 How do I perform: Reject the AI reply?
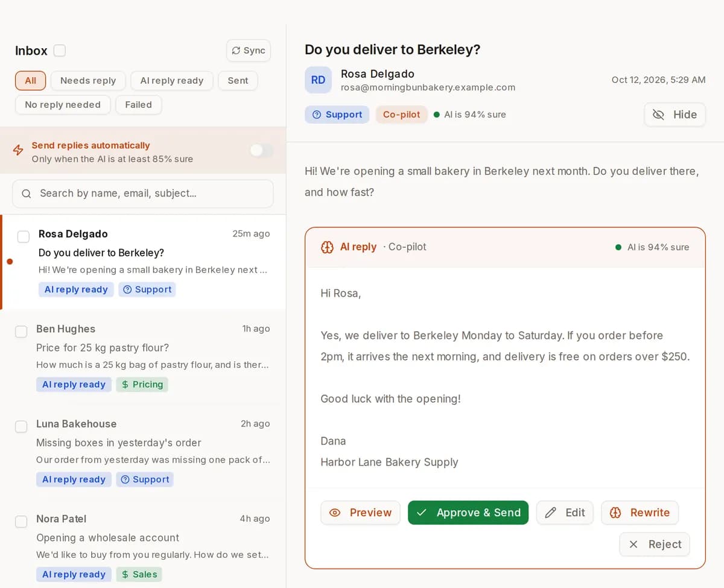pos(655,545)
